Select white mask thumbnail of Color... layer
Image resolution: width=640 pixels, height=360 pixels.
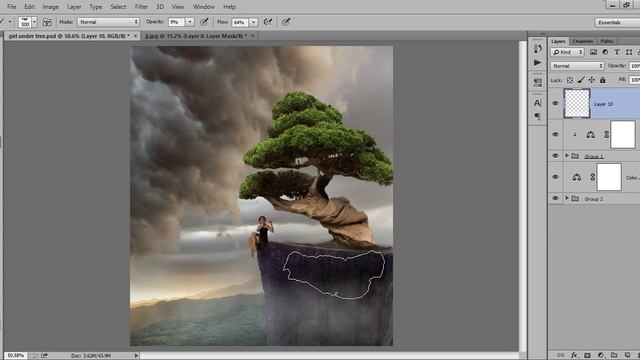click(x=609, y=177)
